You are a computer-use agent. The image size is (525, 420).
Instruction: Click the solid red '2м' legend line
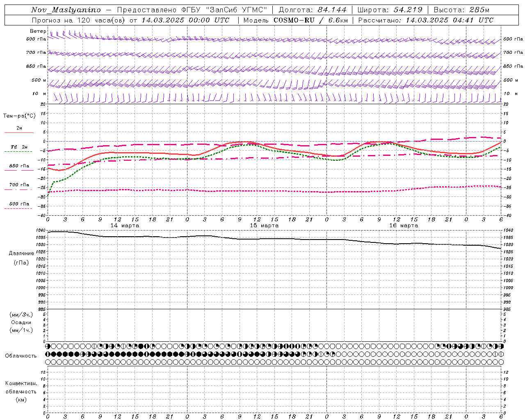click(19, 132)
